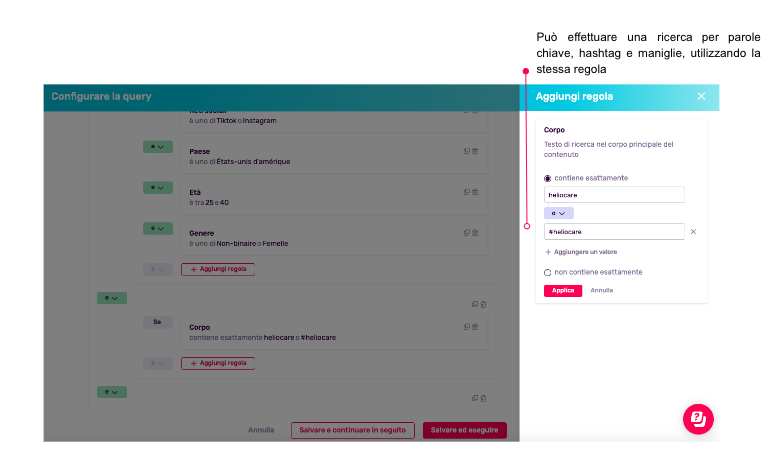Image resolution: width=784 pixels, height=467 pixels.
Task: Duplicate the group containing the Corpo rule
Action: 475,304
